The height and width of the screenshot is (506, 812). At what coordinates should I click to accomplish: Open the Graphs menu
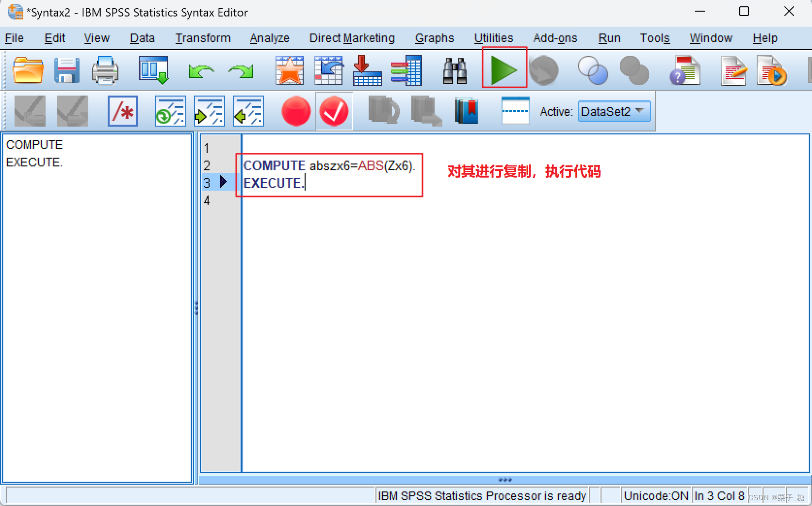[435, 38]
